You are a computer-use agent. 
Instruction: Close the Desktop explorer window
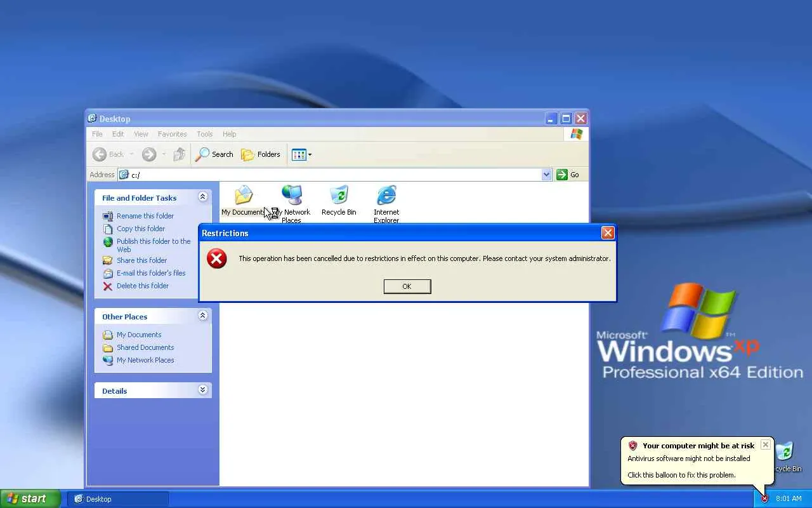point(580,118)
